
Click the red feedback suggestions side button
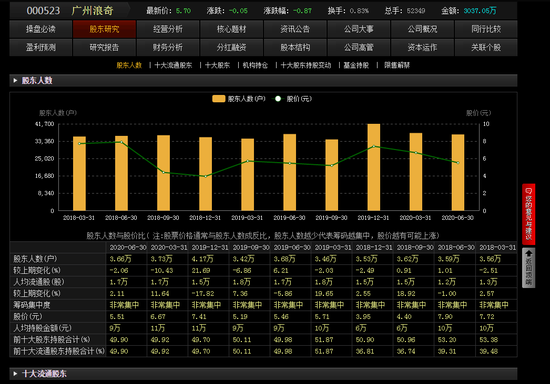(x=529, y=214)
